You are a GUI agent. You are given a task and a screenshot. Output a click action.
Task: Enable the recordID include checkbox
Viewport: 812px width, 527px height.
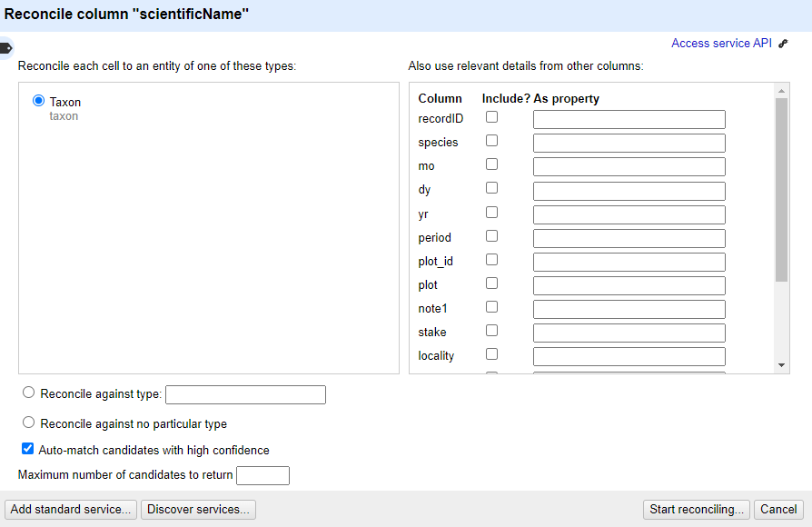point(491,117)
